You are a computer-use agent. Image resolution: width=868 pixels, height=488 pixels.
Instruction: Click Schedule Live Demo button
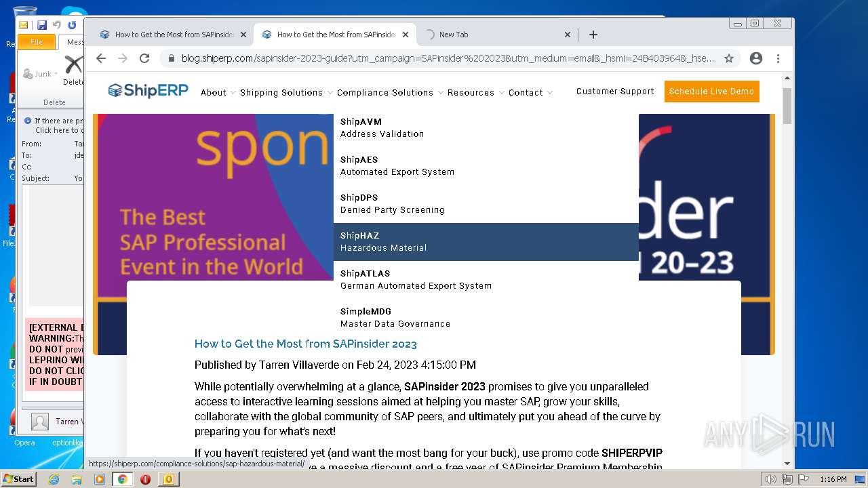pos(711,91)
